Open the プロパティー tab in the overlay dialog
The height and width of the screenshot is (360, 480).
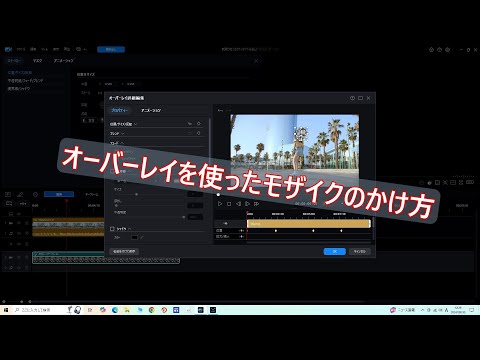(x=119, y=110)
